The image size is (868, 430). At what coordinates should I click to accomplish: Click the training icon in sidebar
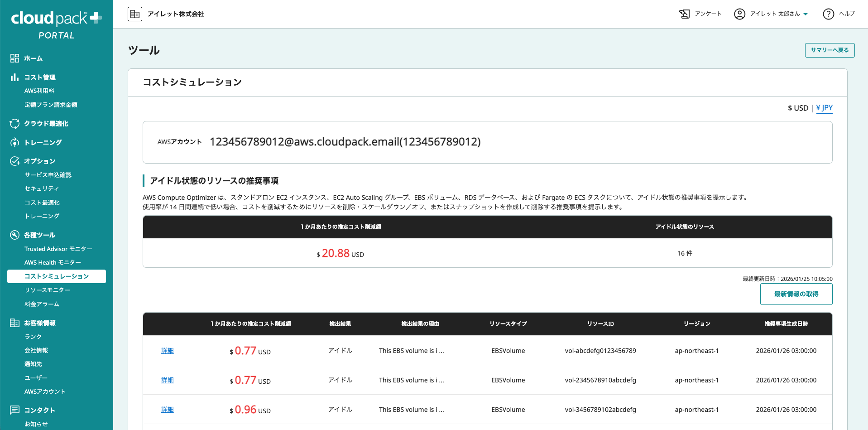(14, 142)
